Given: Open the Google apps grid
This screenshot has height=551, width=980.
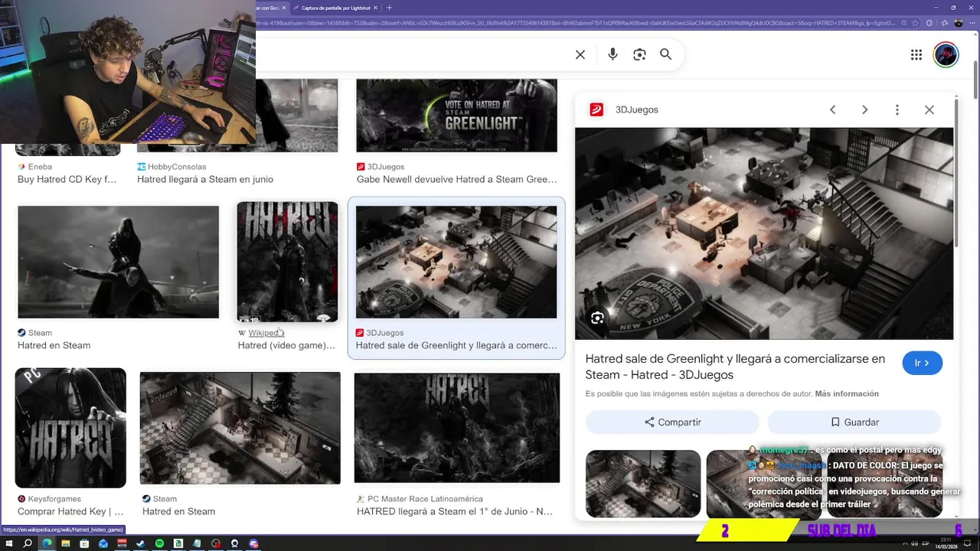Looking at the screenshot, I should [916, 54].
